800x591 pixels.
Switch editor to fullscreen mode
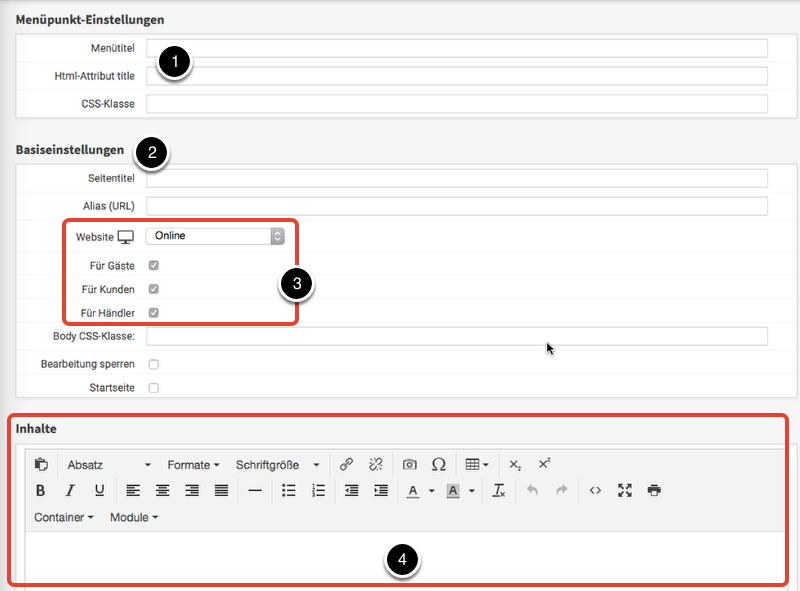click(625, 490)
